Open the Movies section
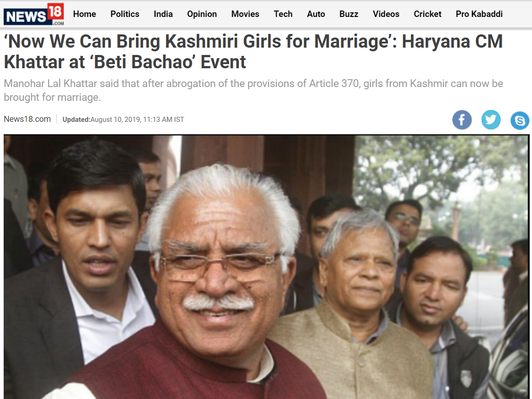 coord(245,14)
